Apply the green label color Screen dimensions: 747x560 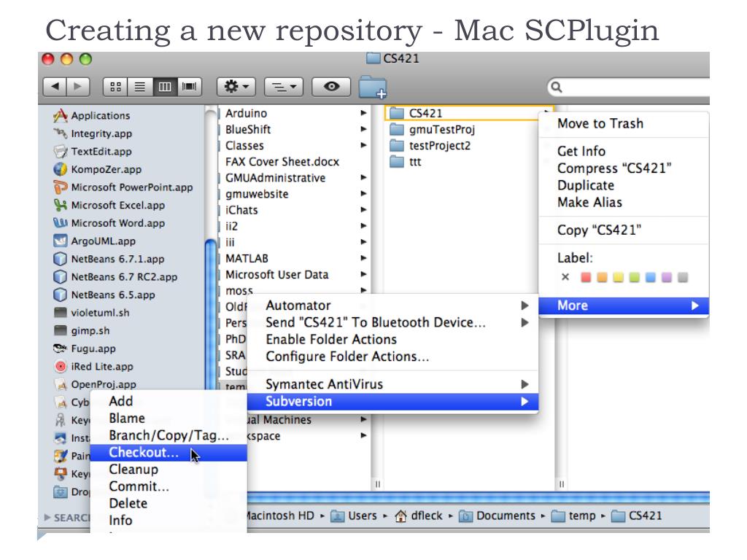634,277
